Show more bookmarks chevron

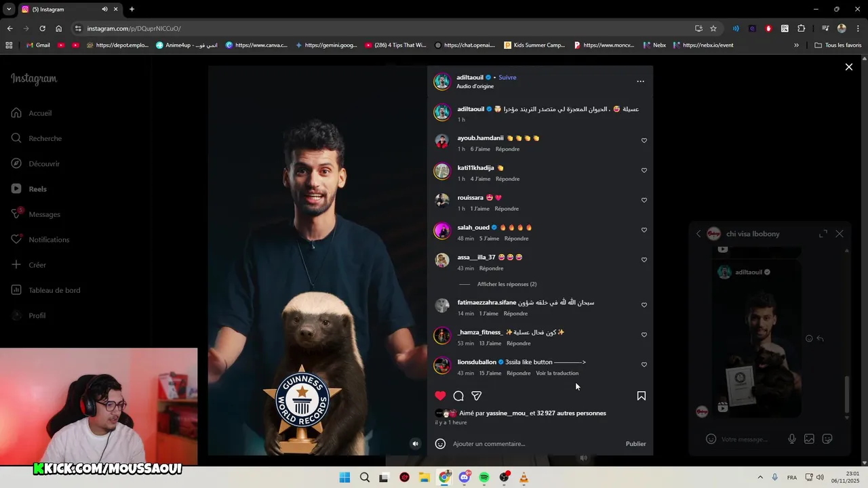[796, 45]
